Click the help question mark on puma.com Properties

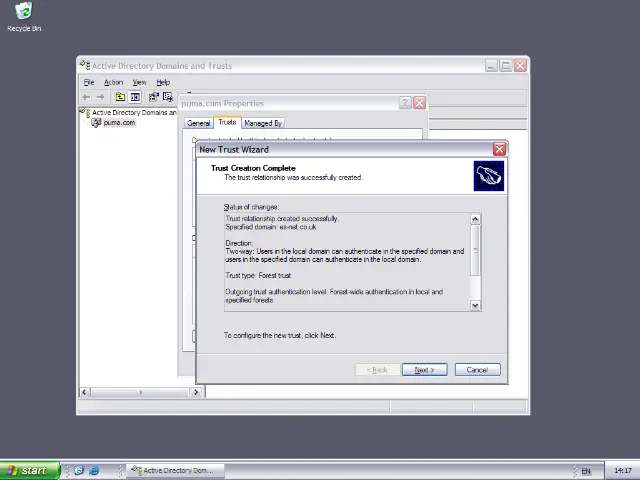404,103
